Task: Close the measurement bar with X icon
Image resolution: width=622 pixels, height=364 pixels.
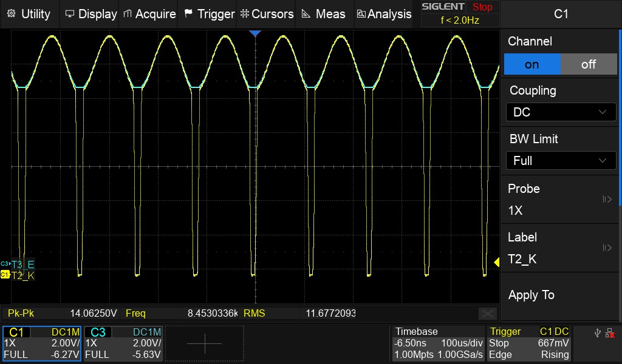Action: tap(487, 314)
